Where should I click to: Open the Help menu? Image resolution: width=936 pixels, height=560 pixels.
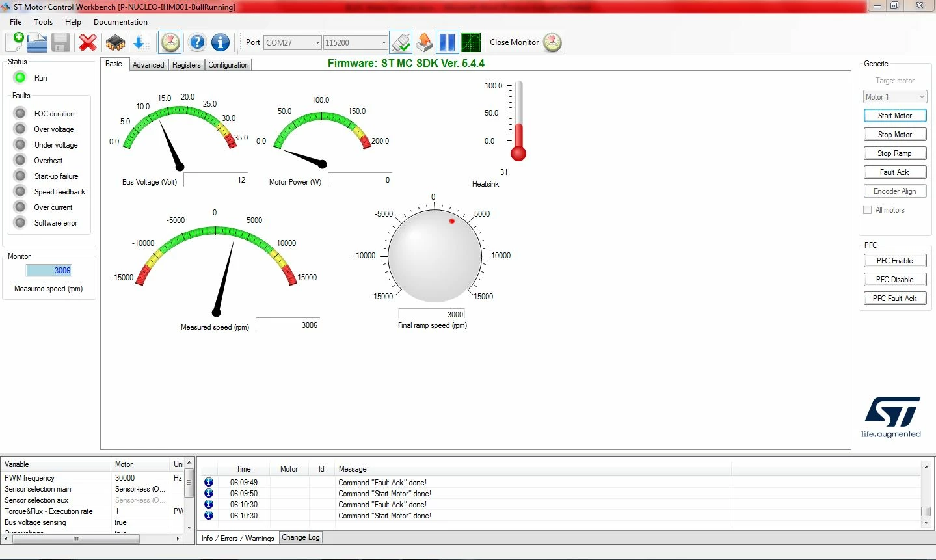coord(73,22)
